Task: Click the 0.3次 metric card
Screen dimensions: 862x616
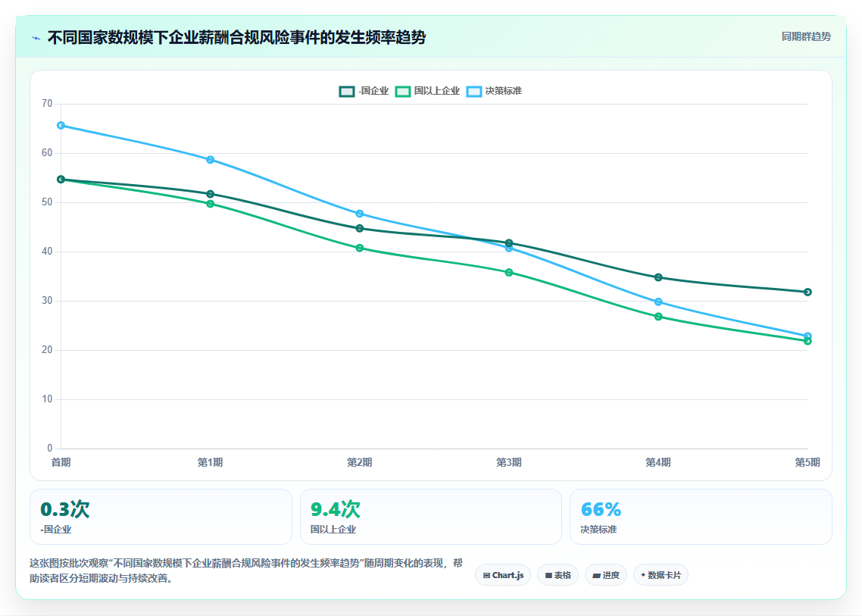Action: coord(161,517)
